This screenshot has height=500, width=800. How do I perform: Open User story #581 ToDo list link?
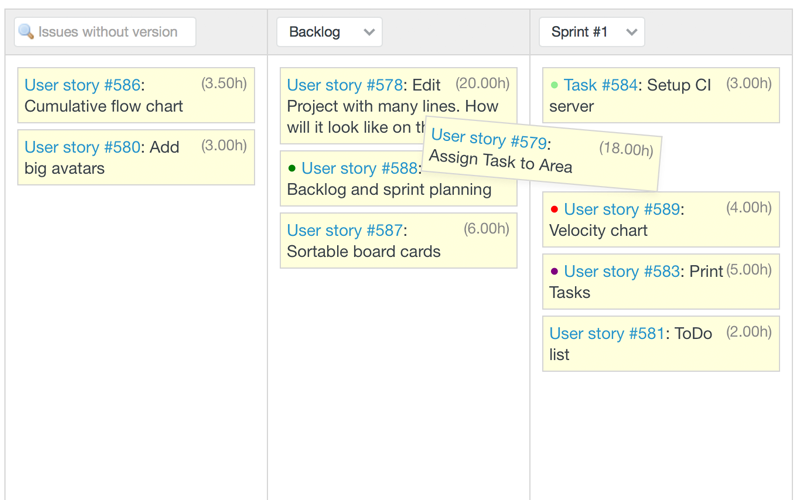(607, 333)
